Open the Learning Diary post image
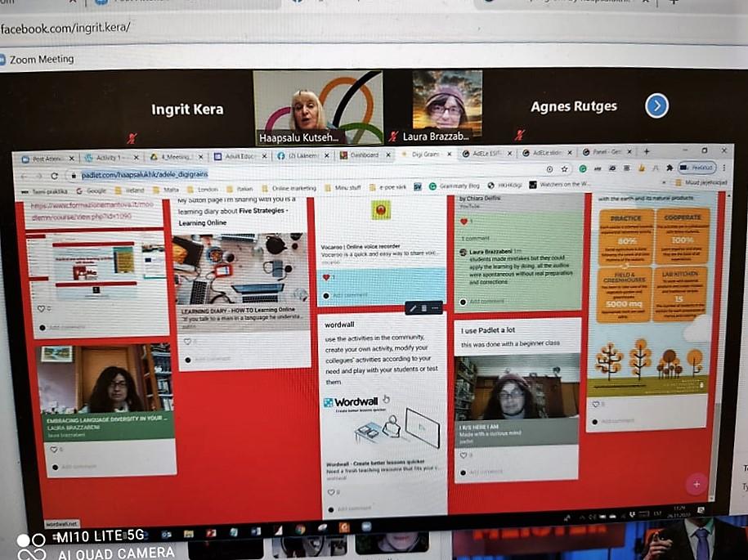The width and height of the screenshot is (748, 560). (242, 268)
